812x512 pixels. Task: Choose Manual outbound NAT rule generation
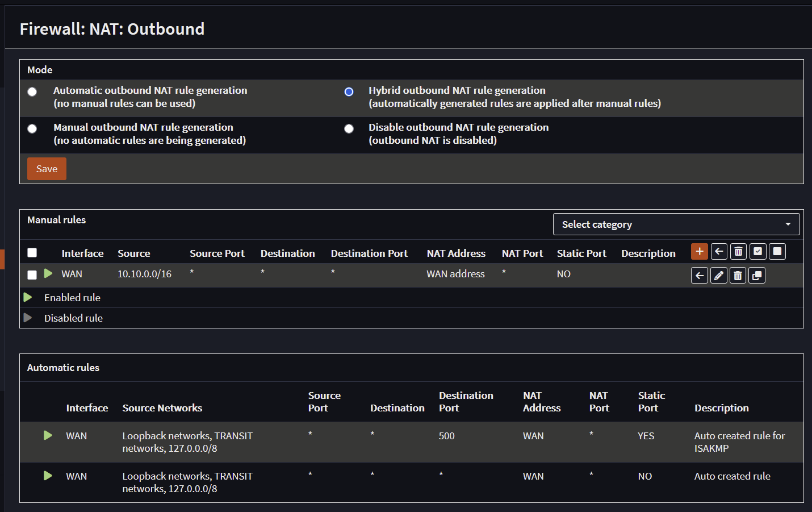pos(32,129)
